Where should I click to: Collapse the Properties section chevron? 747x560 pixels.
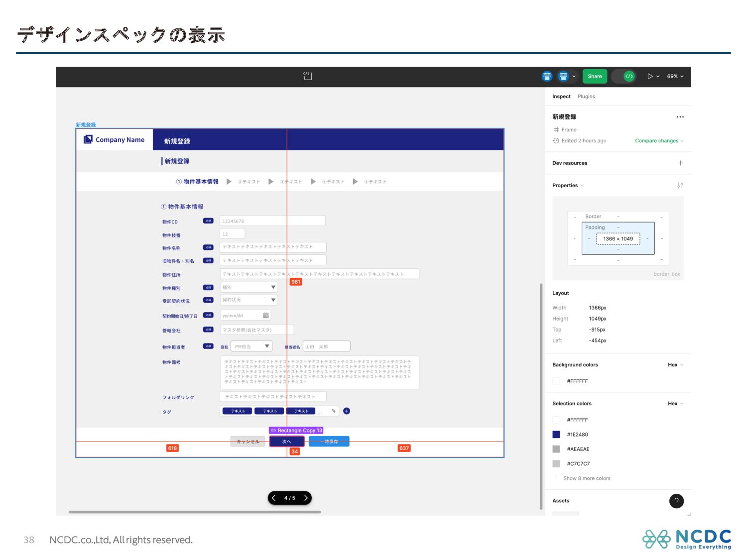tap(581, 185)
